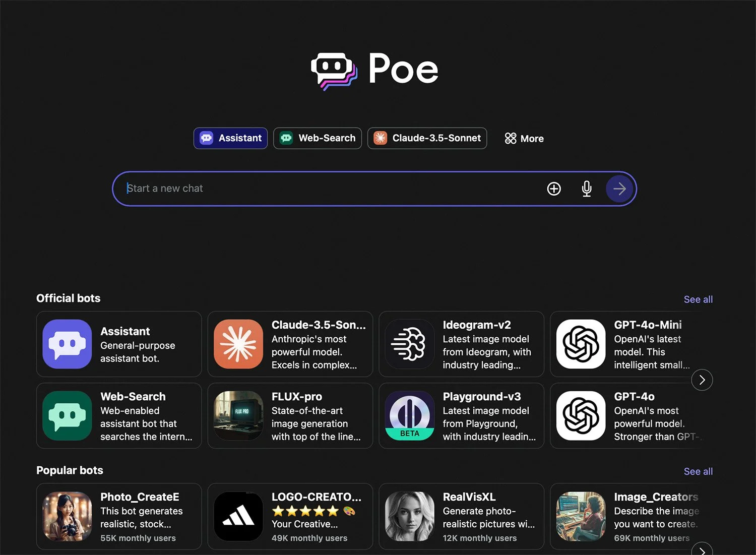Click the GPT-4o OpenAI logo icon
This screenshot has height=555, width=756.
click(x=581, y=415)
